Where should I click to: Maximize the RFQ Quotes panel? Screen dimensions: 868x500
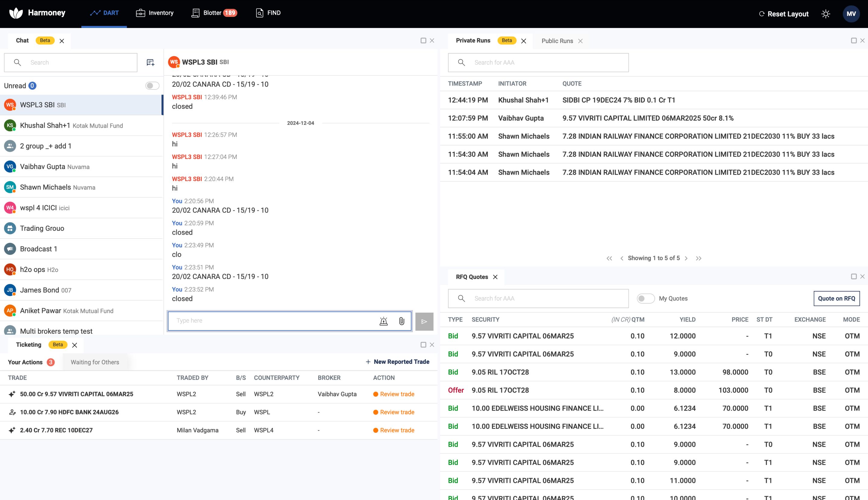(x=854, y=277)
